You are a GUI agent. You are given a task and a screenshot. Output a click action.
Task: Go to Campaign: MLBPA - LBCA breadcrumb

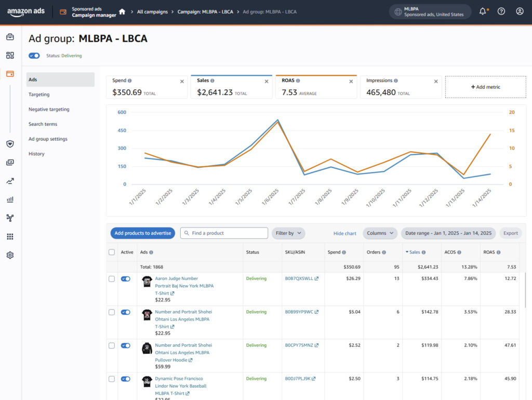pos(205,12)
